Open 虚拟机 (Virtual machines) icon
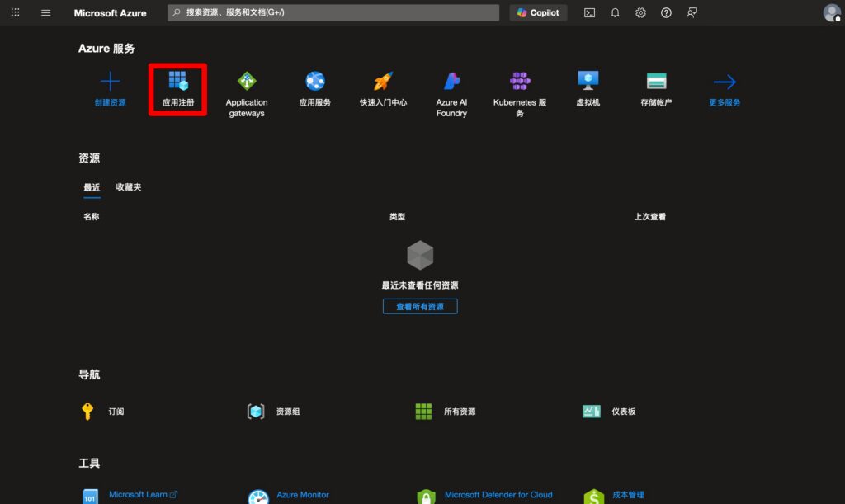845x504 pixels. [x=588, y=81]
